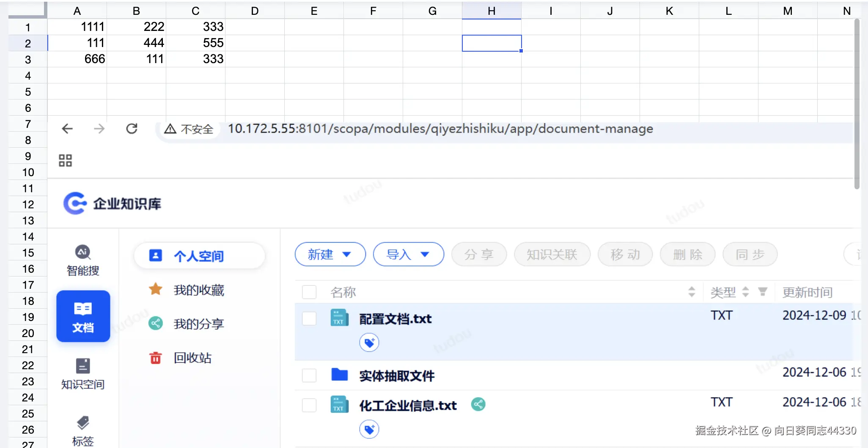Select 个人空间 in the navigation panel

200,256
